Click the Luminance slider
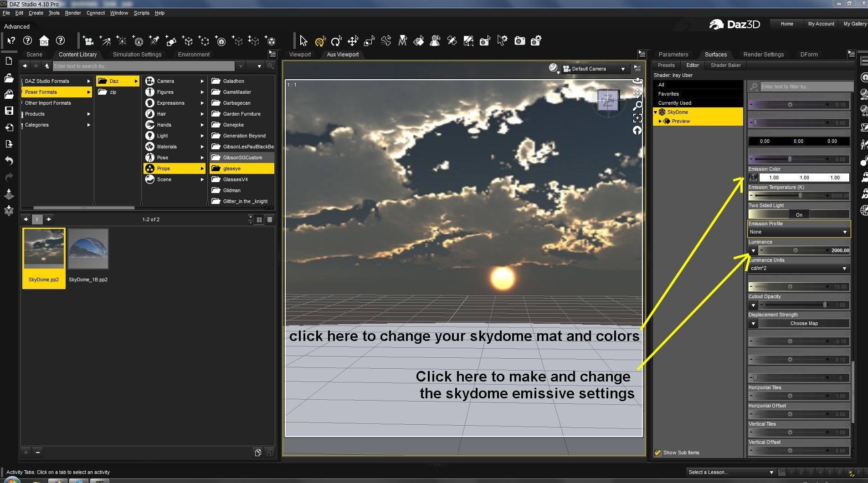This screenshot has width=868, height=483. pyautogui.click(x=795, y=250)
